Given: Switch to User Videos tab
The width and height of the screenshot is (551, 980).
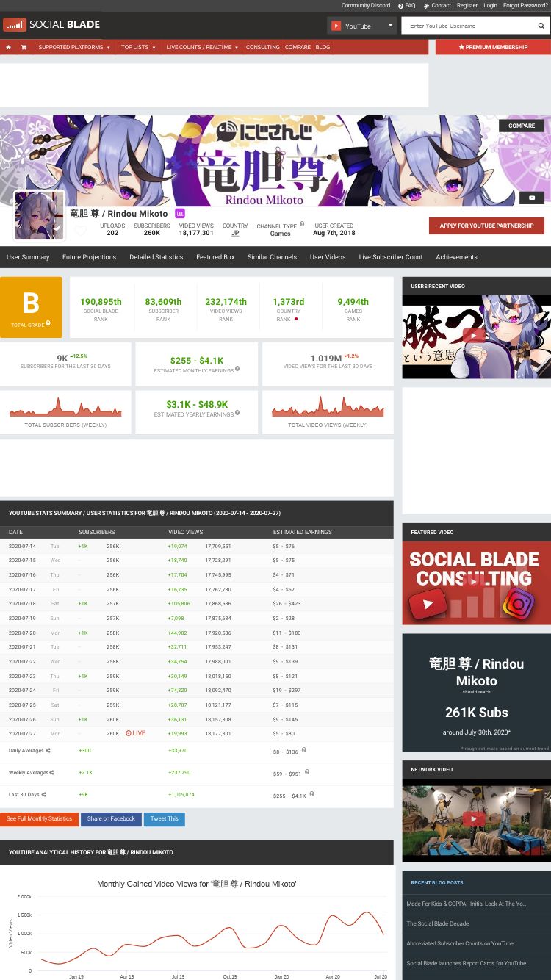Looking at the screenshot, I should (328, 257).
